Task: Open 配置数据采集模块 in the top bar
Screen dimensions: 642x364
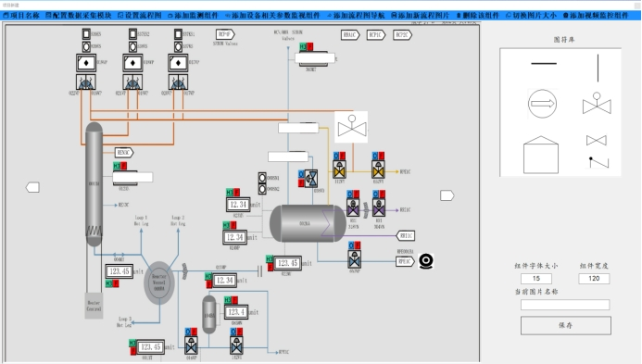Action: pos(78,16)
